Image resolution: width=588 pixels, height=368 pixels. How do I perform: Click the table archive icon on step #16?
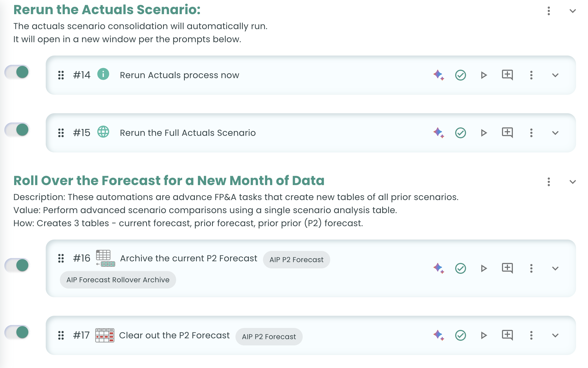(105, 258)
